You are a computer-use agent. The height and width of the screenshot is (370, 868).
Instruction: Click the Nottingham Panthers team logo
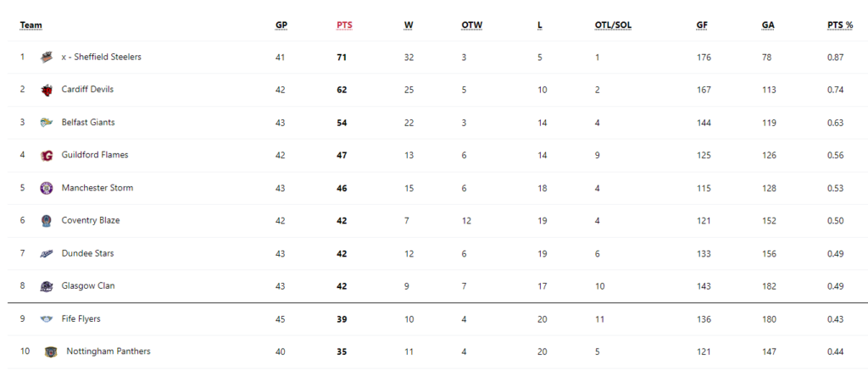[51, 351]
